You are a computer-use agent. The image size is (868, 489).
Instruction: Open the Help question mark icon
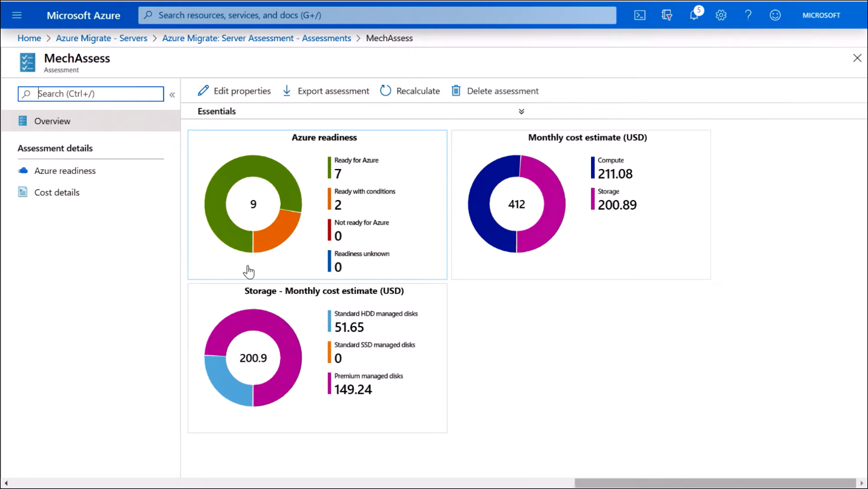[748, 15]
